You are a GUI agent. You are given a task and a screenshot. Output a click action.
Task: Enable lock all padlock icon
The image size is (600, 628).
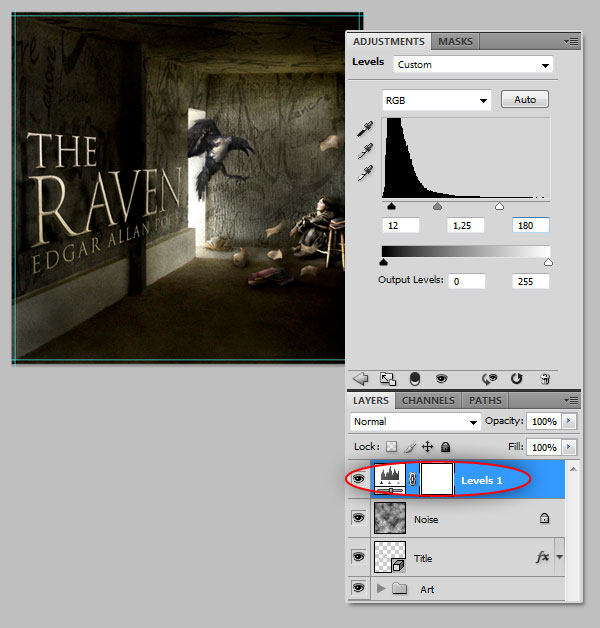[x=445, y=447]
